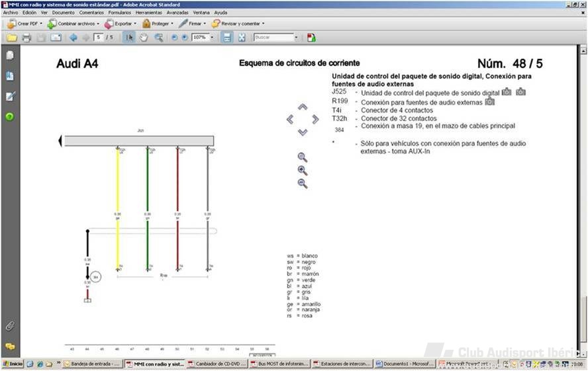Viewport: 588px width, 371px height.
Task: Open the Bookmarks panel in left sidebar
Action: pos(10,76)
